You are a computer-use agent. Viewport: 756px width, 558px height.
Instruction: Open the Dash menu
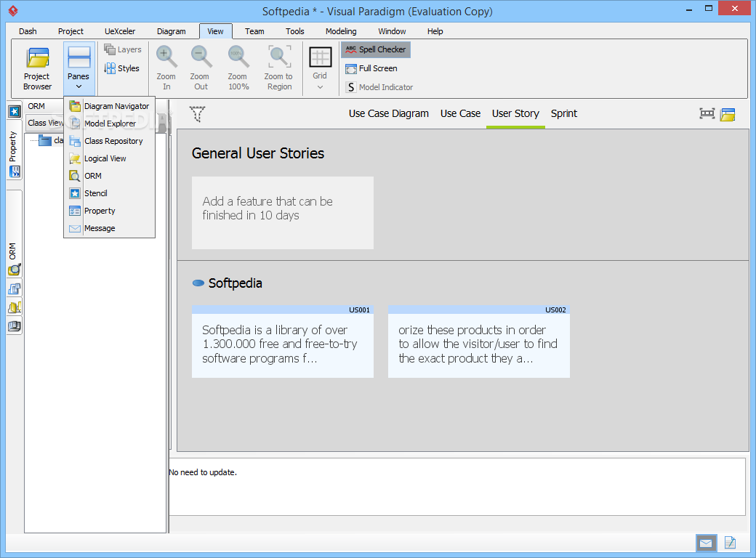pyautogui.click(x=28, y=31)
